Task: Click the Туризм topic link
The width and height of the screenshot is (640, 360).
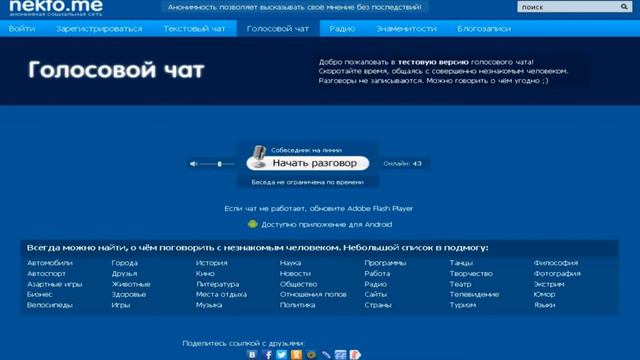Action: tap(463, 305)
